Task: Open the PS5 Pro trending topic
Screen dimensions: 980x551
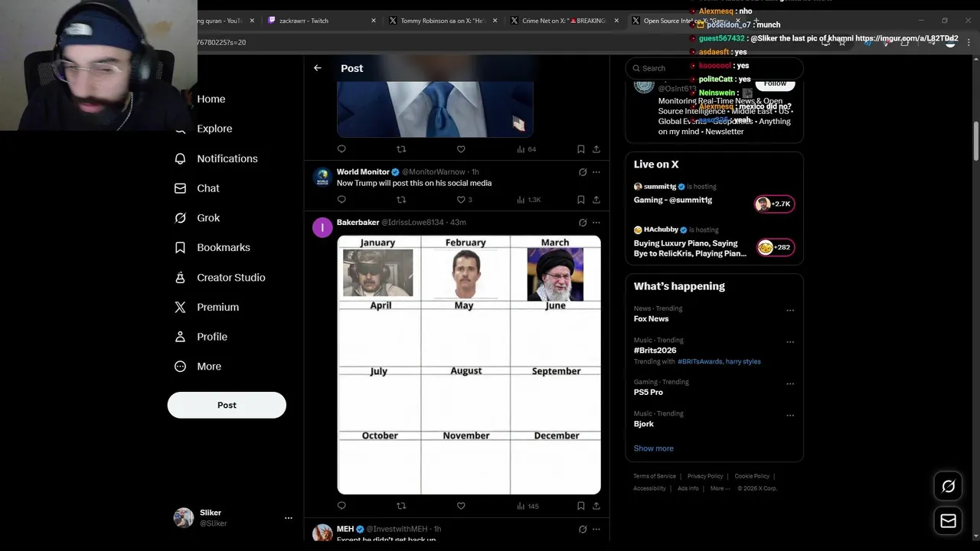Action: pos(648,393)
